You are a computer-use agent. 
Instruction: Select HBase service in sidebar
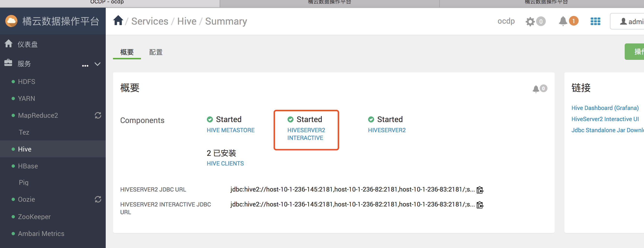coord(28,166)
